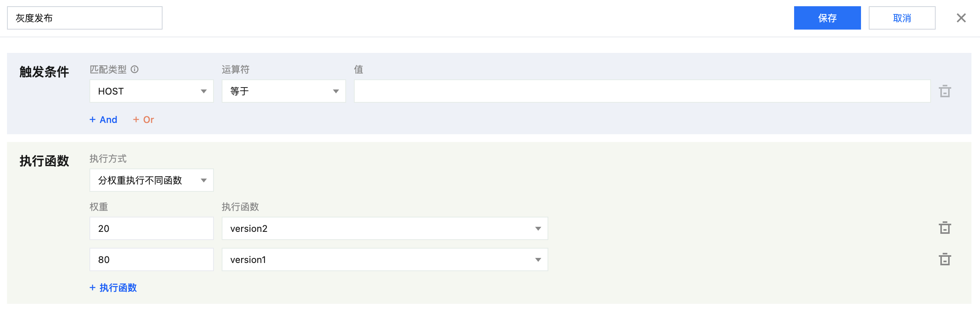Focus the 灰度发布 rule name field

pyautogui.click(x=84, y=18)
